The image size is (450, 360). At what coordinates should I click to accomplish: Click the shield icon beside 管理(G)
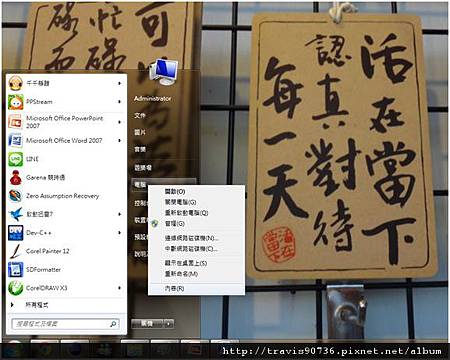154,223
